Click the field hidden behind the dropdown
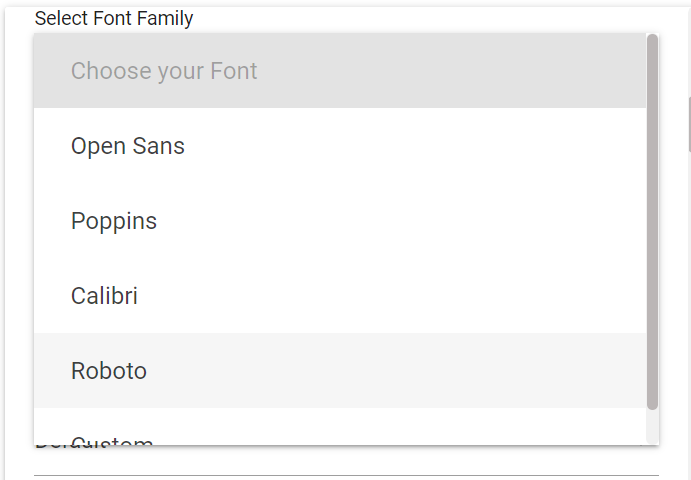Image resolution: width=691 pixels, height=480 pixels. tap(346, 460)
